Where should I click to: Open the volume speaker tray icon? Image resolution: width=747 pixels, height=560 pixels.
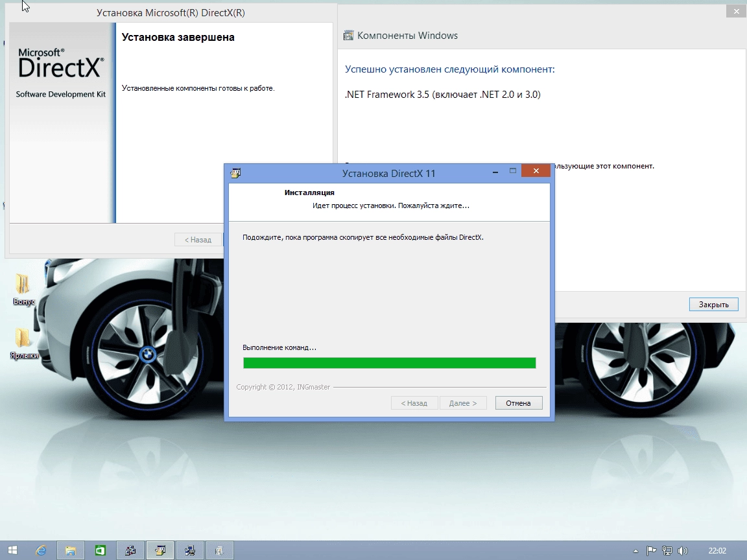(x=683, y=551)
